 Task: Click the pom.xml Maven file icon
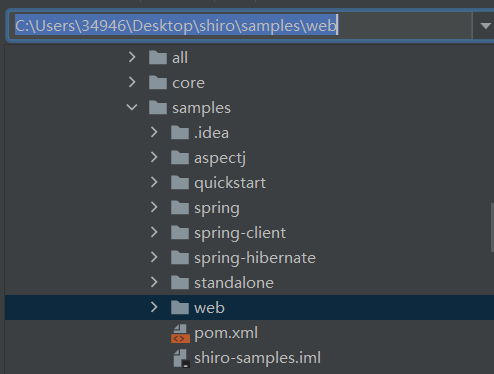point(180,334)
